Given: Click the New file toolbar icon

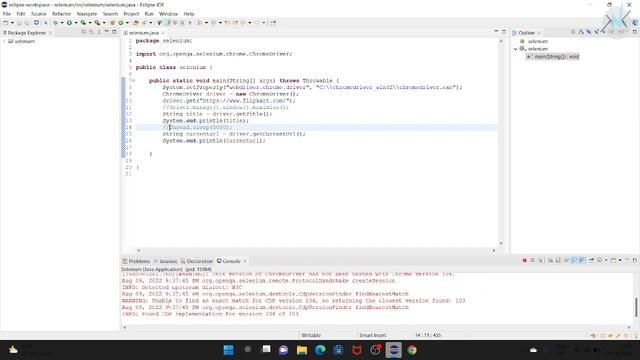Looking at the screenshot, I should click(6, 23).
